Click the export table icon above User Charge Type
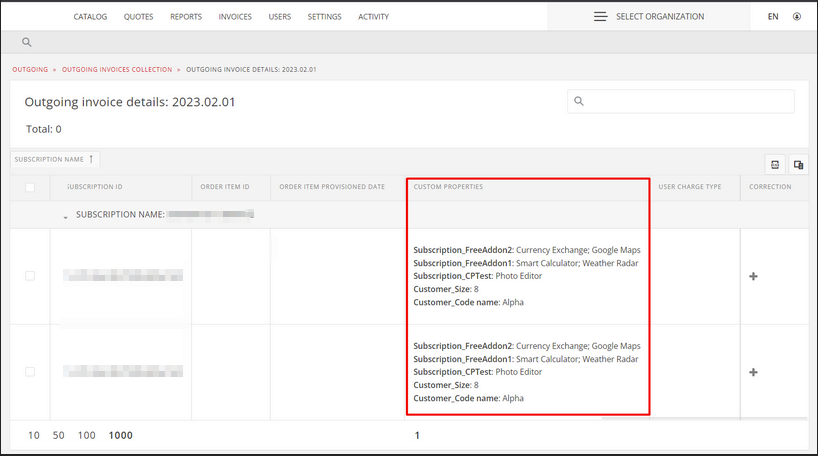The height and width of the screenshot is (456, 818). [x=775, y=165]
